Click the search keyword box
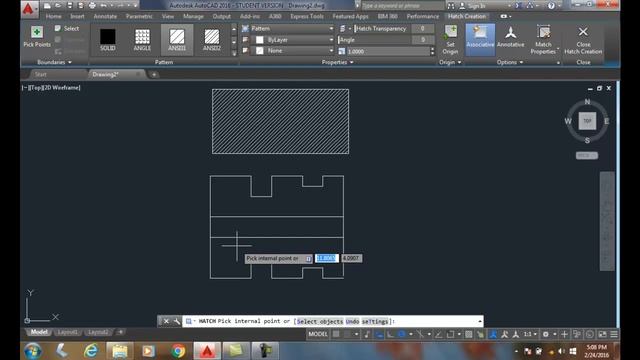The height and width of the screenshot is (360, 640). (402, 6)
